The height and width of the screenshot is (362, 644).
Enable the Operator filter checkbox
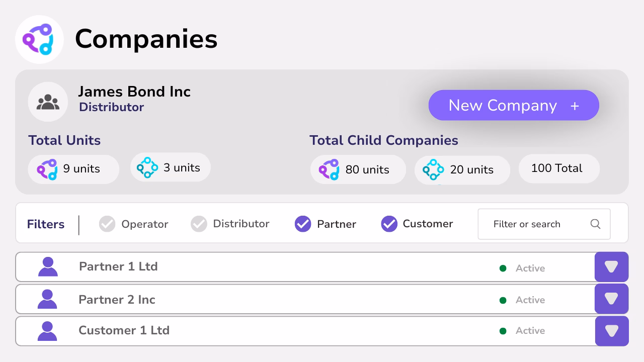[107, 224]
